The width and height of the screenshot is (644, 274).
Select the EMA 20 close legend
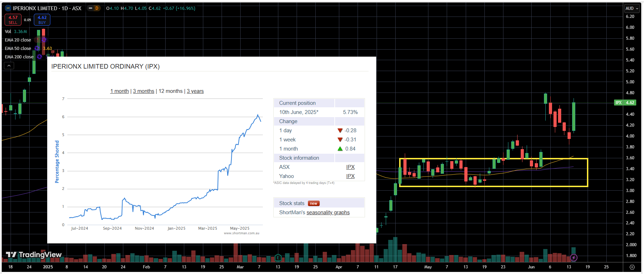coord(18,40)
